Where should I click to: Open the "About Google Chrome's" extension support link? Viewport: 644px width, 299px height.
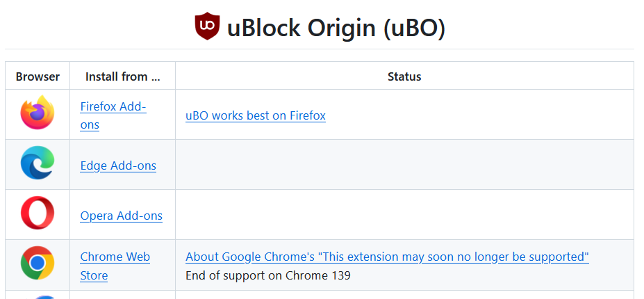point(387,257)
